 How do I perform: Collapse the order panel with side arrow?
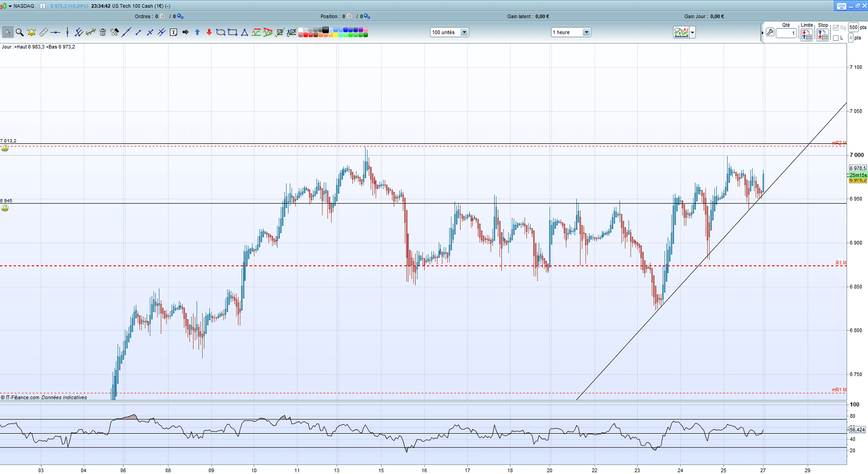(762, 33)
